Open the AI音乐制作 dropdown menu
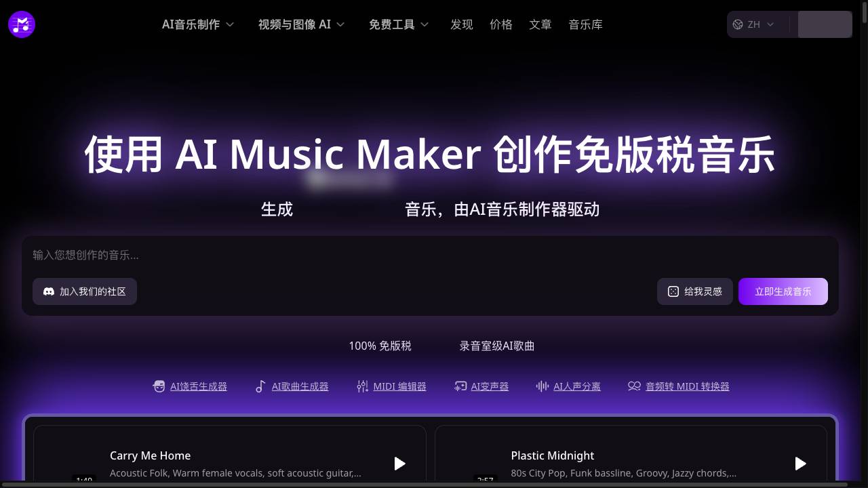 pos(198,24)
